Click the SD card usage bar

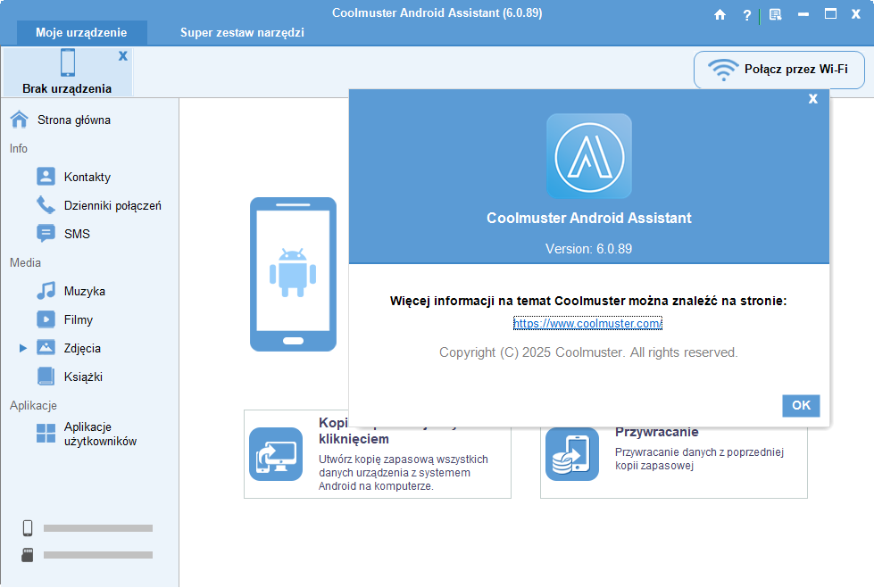tap(98, 555)
